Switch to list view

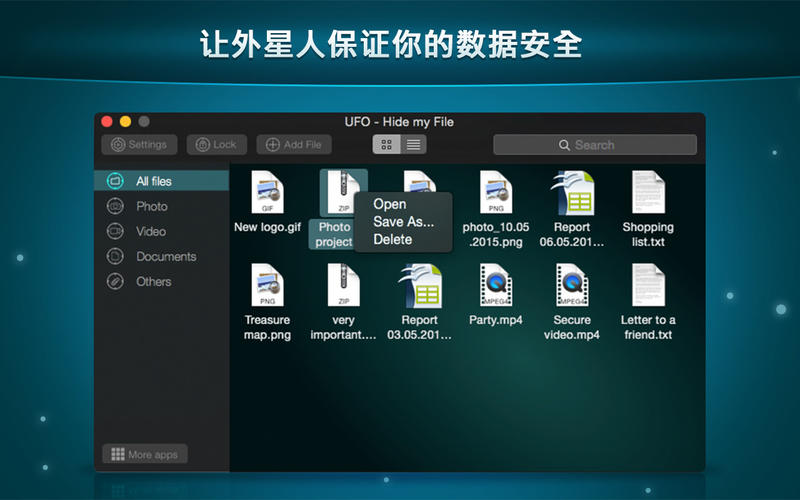pos(413,145)
